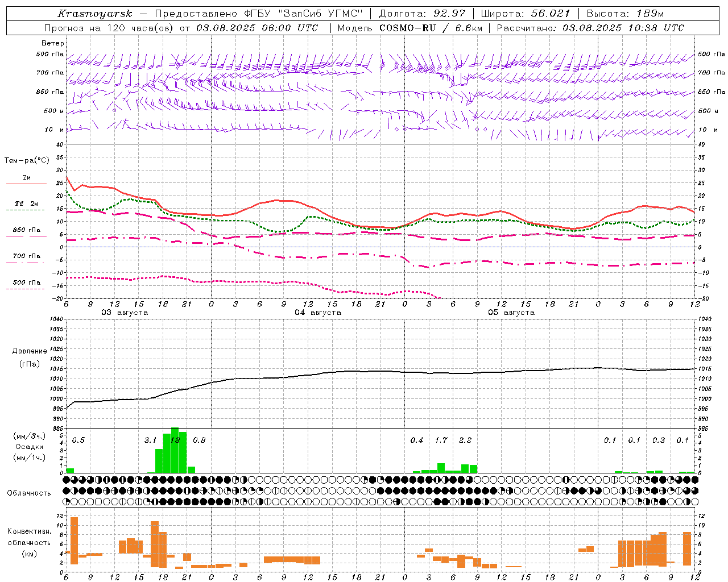Click the tallest orange convective cloud bar
The width and height of the screenshot is (728, 582).
tap(74, 541)
